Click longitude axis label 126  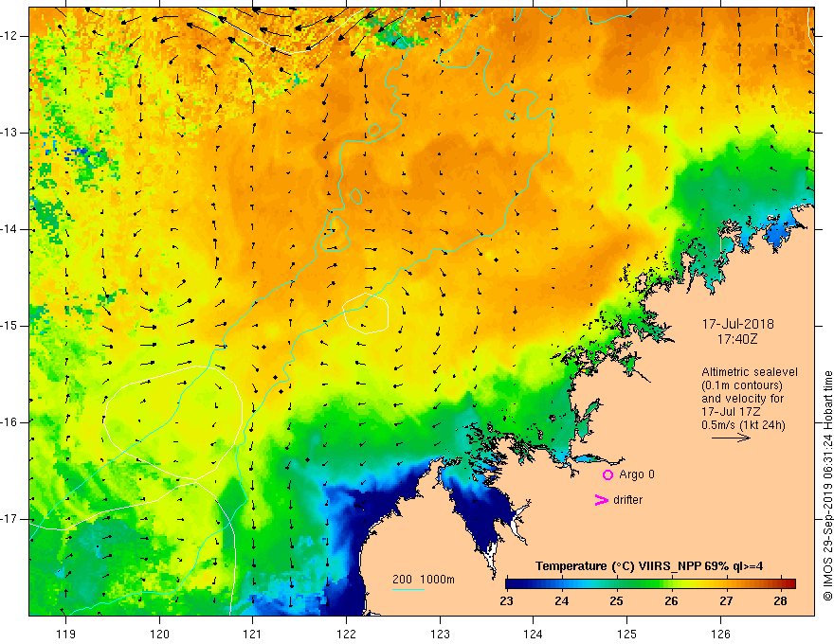click(720, 634)
